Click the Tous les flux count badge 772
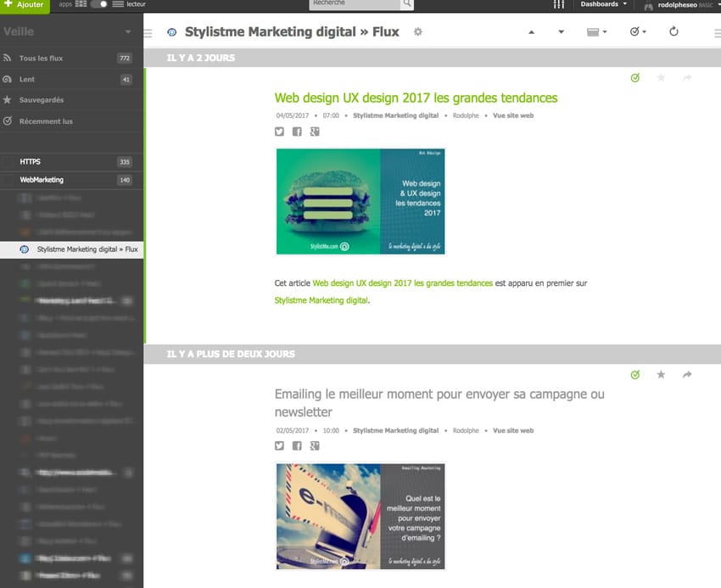This screenshot has height=588, width=721. click(x=125, y=58)
